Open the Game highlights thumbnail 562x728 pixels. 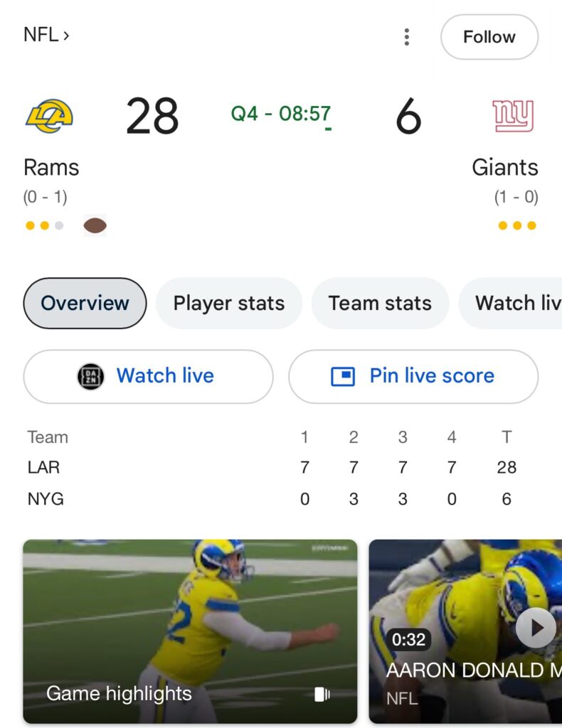click(190, 631)
